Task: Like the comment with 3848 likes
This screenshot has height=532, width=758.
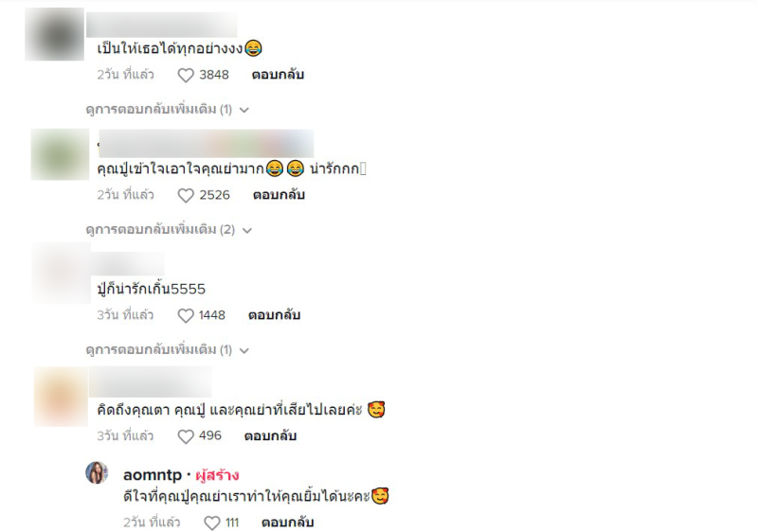Action: 186,76
